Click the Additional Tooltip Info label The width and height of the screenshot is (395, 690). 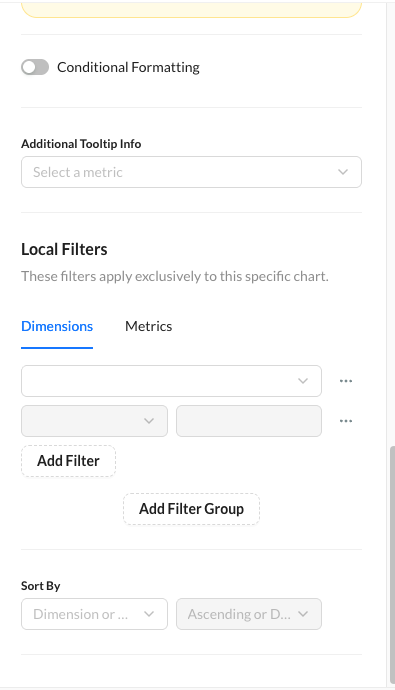pyautogui.click(x=81, y=144)
